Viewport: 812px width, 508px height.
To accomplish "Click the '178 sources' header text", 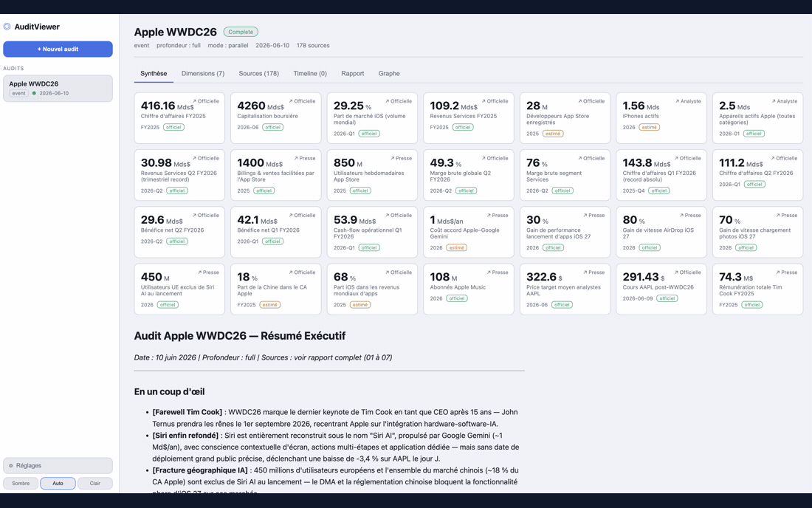I will [x=313, y=46].
